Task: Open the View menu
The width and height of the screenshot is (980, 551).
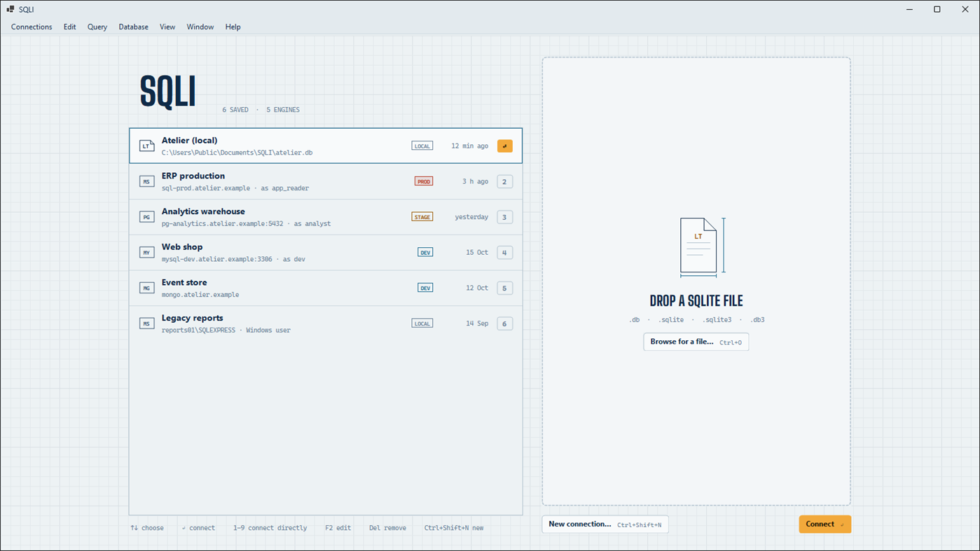Action: coord(167,27)
